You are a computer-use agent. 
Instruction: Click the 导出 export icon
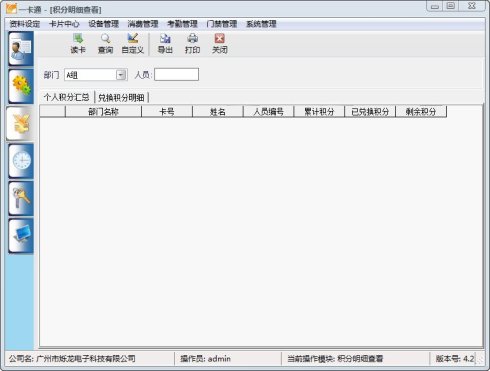tap(165, 44)
